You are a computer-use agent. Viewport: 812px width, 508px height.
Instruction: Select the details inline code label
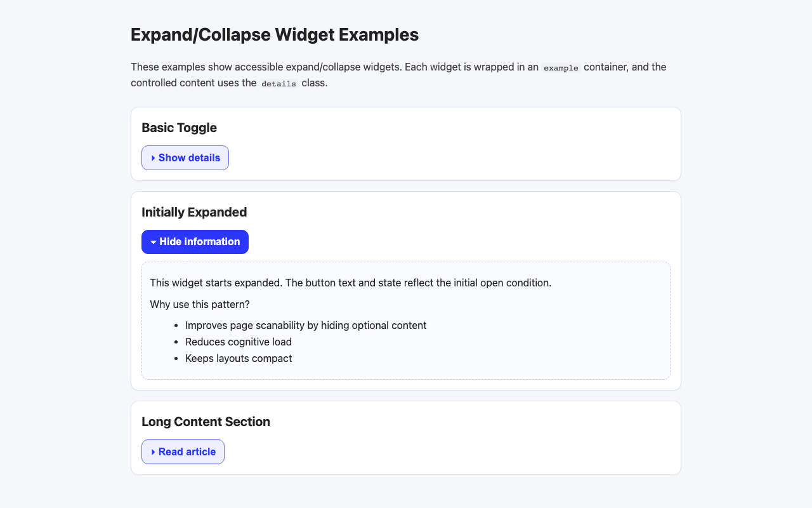[278, 83]
